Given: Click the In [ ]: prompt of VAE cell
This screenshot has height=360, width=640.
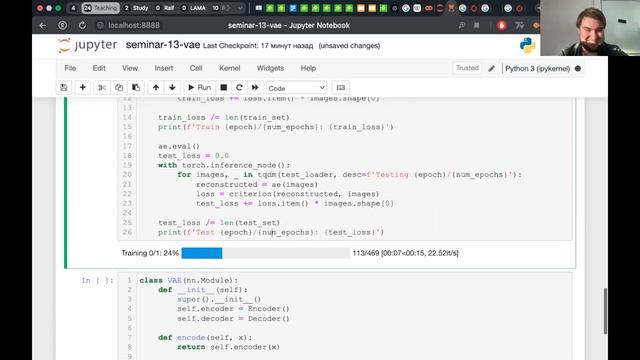Looking at the screenshot, I should [x=97, y=280].
